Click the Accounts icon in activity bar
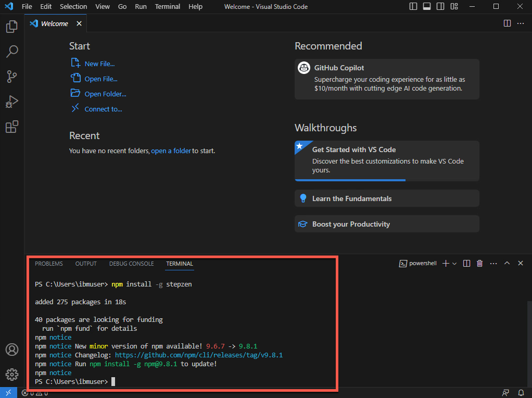This screenshot has height=398, width=532. point(11,350)
